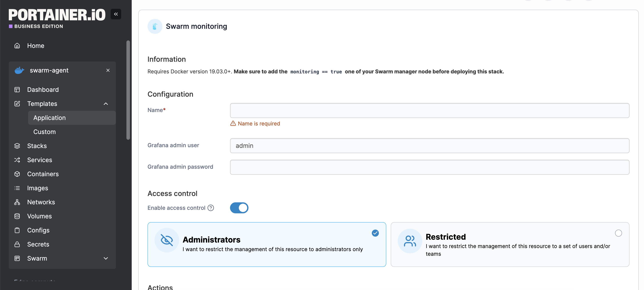This screenshot has width=644, height=290.
Task: Open Custom templates menu item
Action: tap(45, 132)
